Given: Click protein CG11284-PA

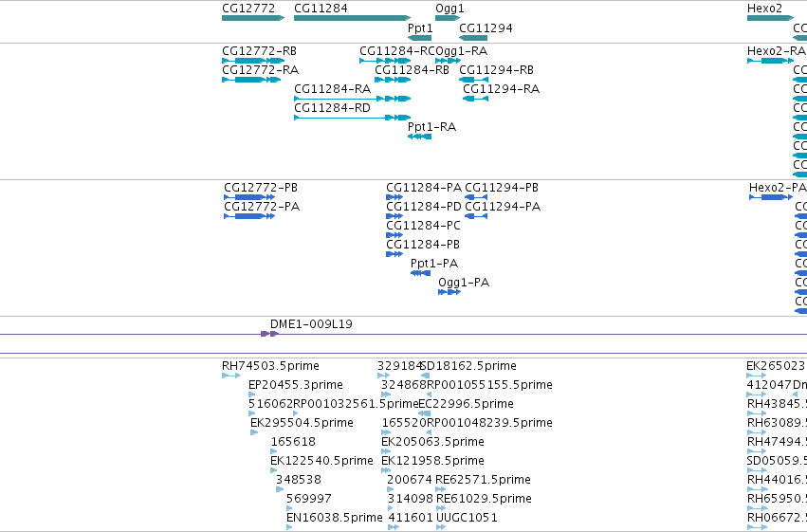Looking at the screenshot, I should 394,197.
